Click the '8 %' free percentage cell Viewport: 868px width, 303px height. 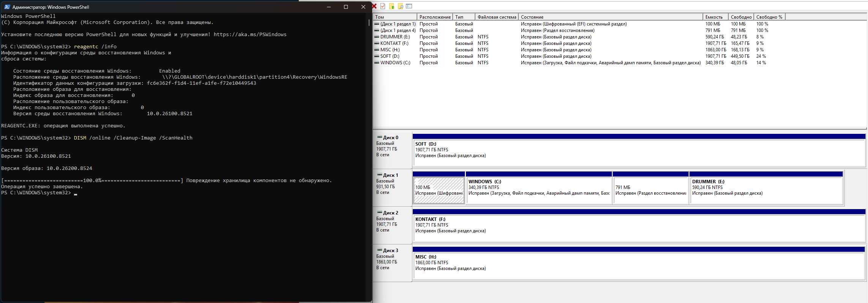(760, 37)
